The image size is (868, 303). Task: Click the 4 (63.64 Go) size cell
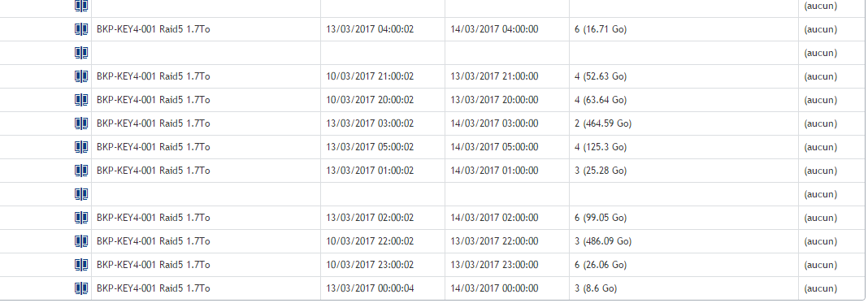[601, 100]
